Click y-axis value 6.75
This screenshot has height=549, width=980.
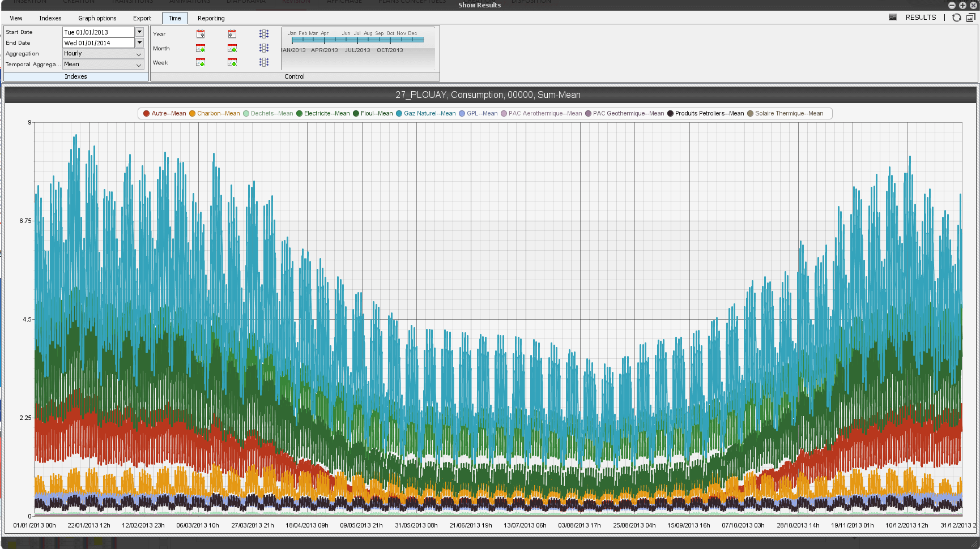25,221
